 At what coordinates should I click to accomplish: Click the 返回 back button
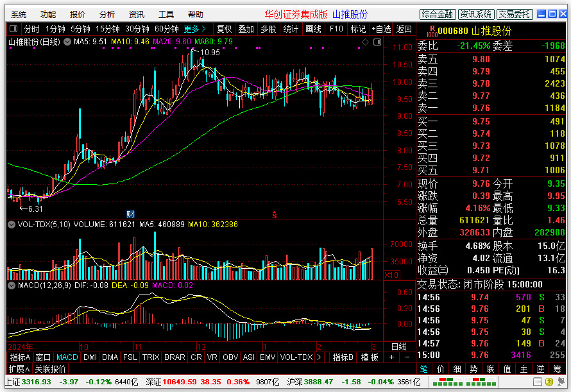click(x=404, y=29)
